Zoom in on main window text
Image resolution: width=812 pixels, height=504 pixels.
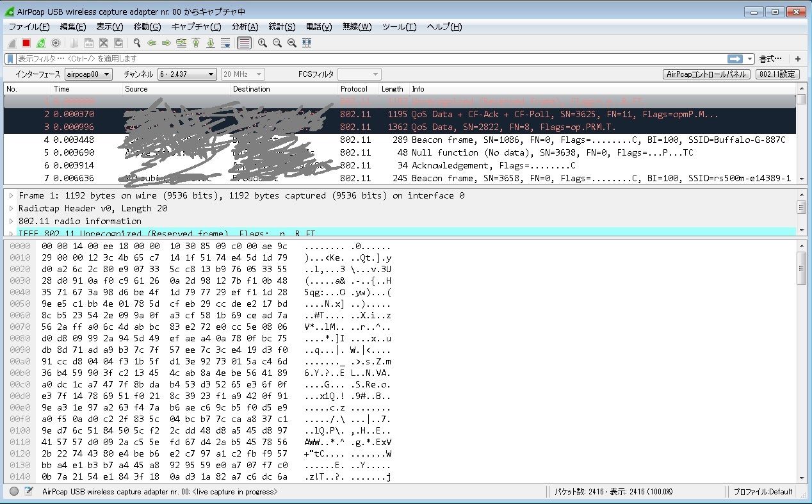[x=263, y=43]
